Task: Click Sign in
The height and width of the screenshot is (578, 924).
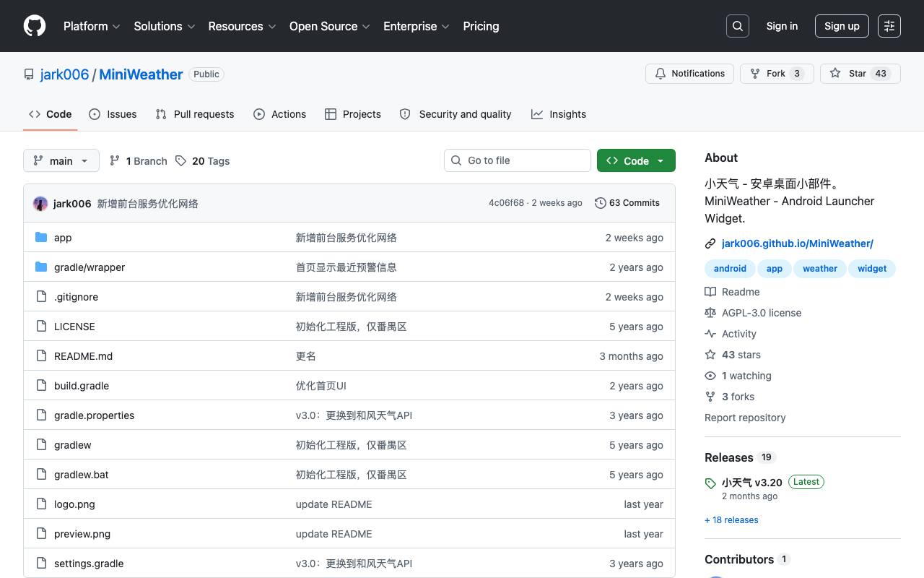Action: (782, 26)
